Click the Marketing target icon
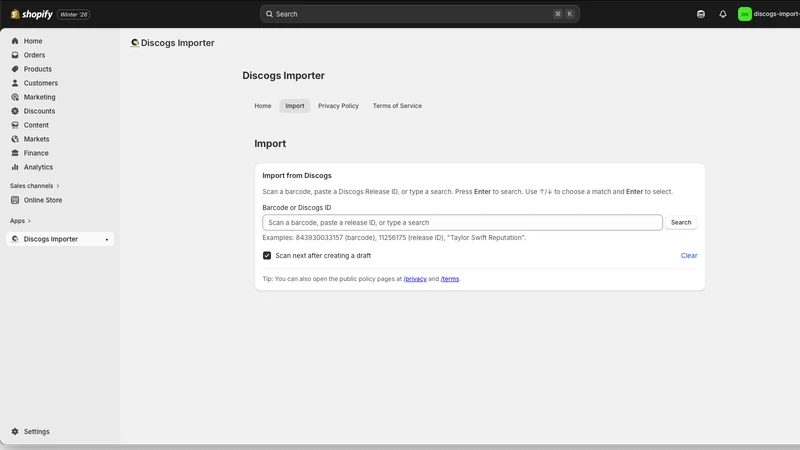Screen dimensions: 800x450 [15, 97]
